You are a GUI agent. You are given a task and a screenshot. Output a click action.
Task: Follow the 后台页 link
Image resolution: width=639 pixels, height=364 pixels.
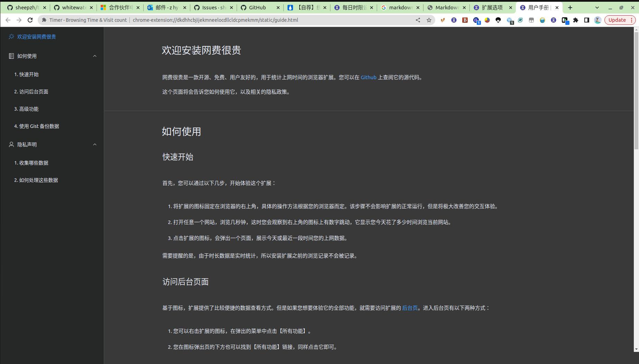click(x=410, y=308)
